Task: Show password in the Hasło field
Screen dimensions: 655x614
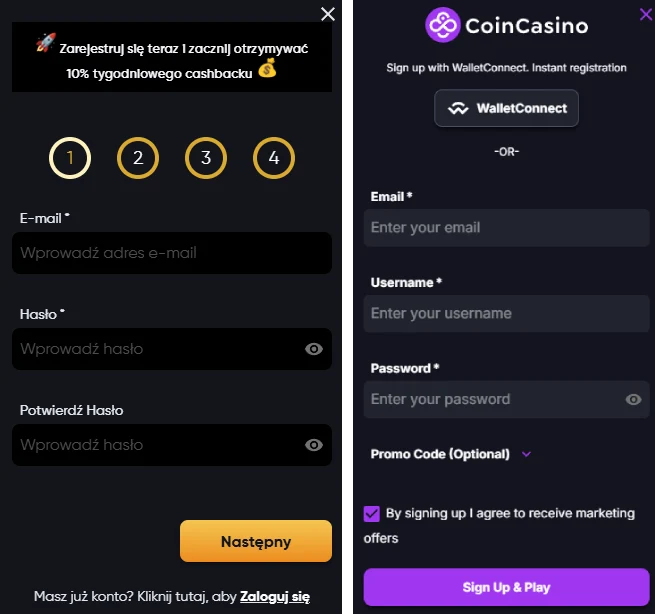Action: pyautogui.click(x=314, y=349)
